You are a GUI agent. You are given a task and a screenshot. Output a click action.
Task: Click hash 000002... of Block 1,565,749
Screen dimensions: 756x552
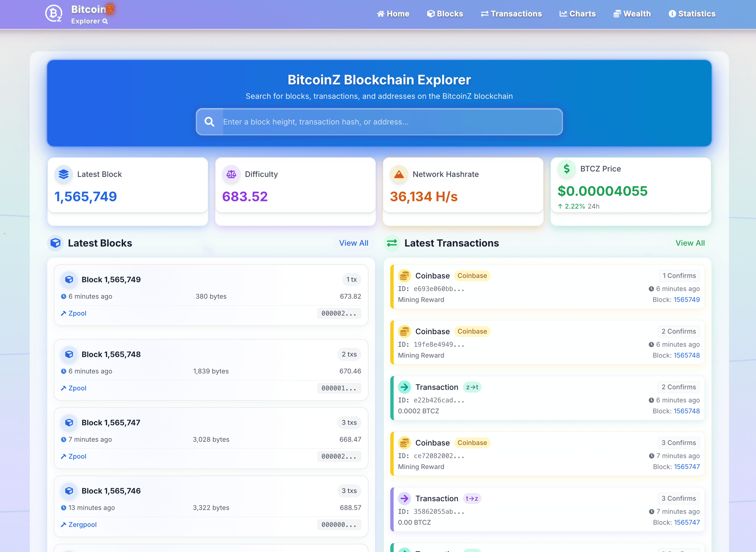[339, 313]
